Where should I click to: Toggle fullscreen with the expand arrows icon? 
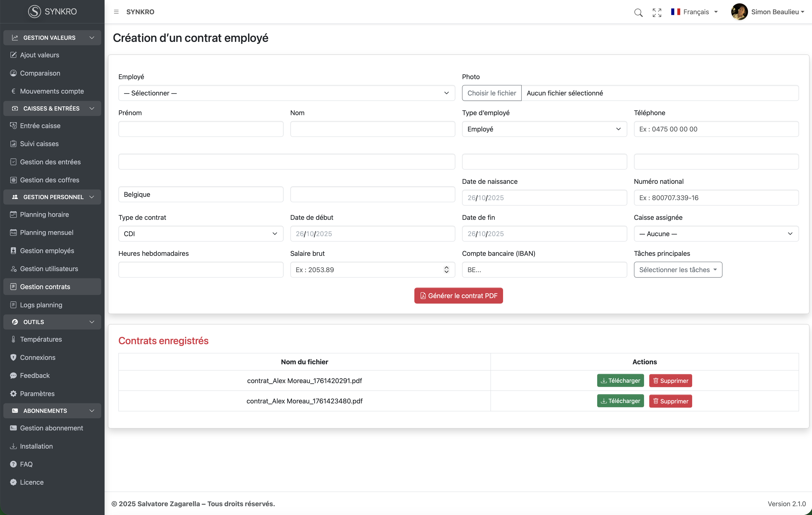coord(657,13)
